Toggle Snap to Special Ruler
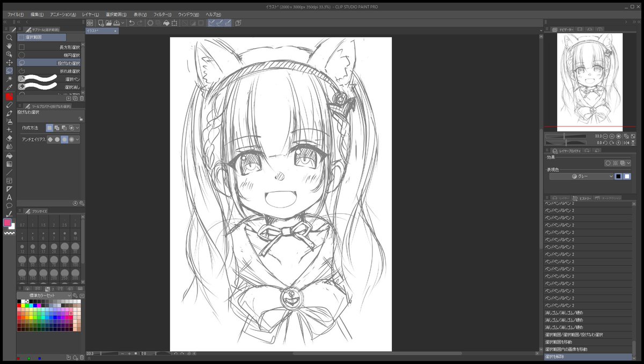The height and width of the screenshot is (364, 644). (220, 23)
